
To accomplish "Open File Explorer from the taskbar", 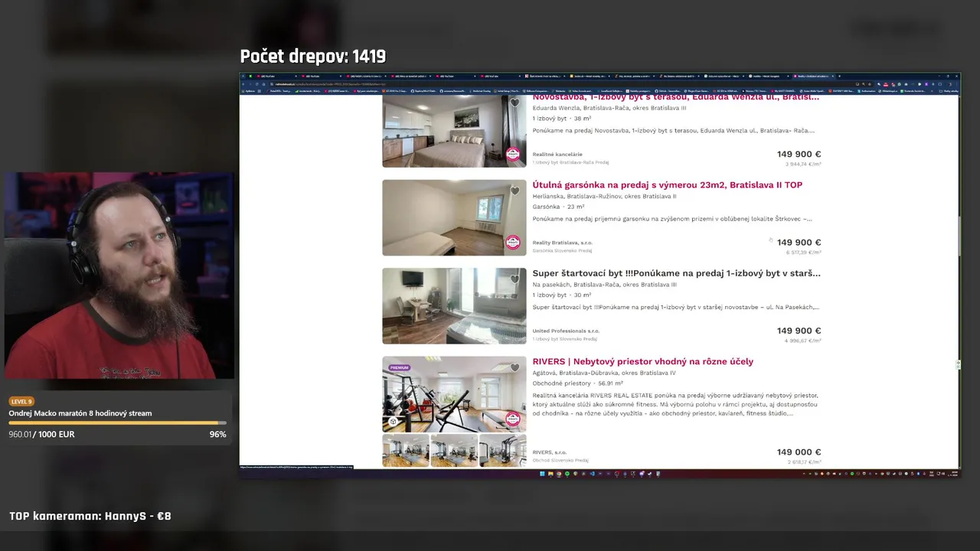I will pos(550,474).
